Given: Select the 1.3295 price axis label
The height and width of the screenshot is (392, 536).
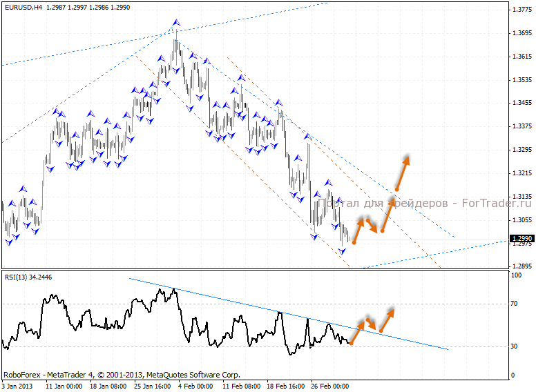Looking at the screenshot, I should tap(521, 150).
